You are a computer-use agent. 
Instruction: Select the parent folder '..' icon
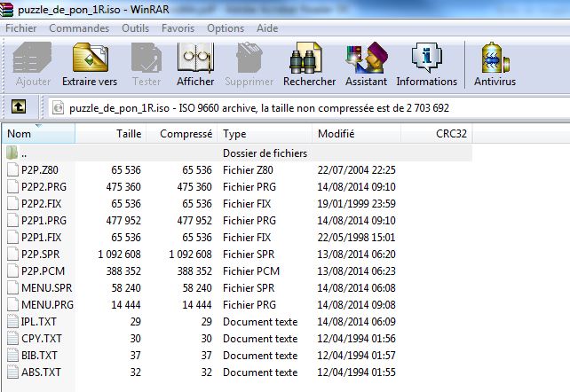coord(12,153)
